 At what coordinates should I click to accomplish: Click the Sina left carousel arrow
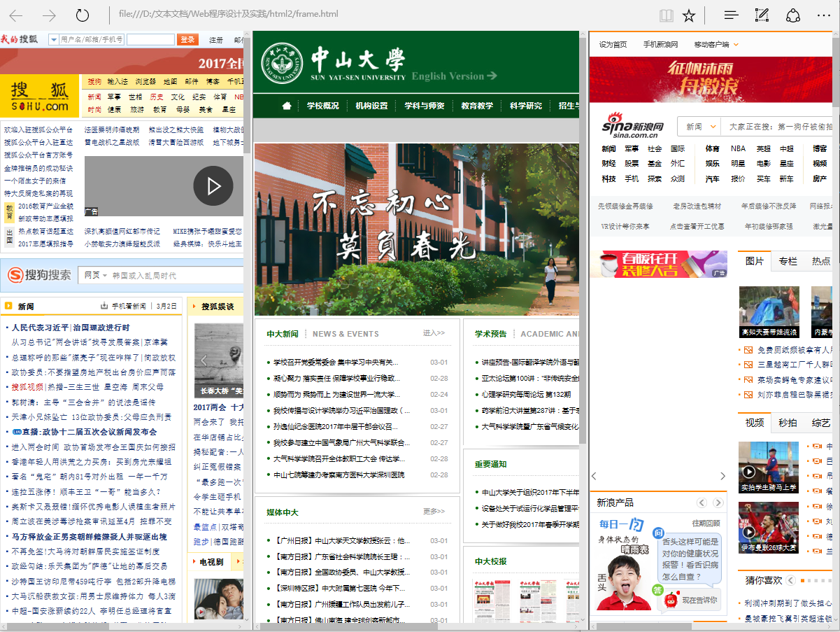click(594, 476)
